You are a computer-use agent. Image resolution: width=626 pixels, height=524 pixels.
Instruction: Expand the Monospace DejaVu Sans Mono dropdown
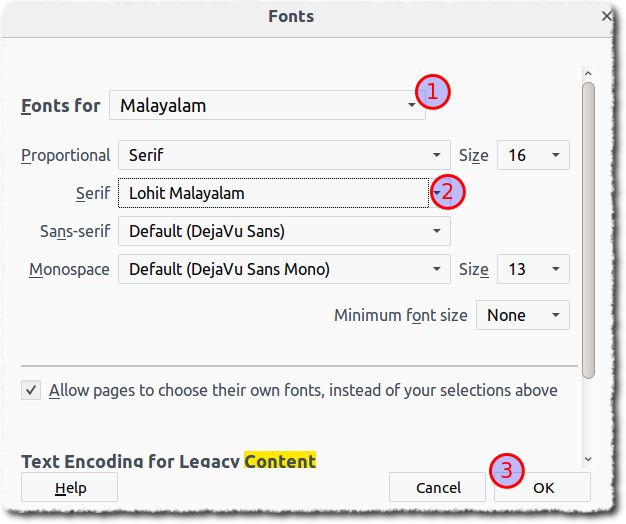284,269
